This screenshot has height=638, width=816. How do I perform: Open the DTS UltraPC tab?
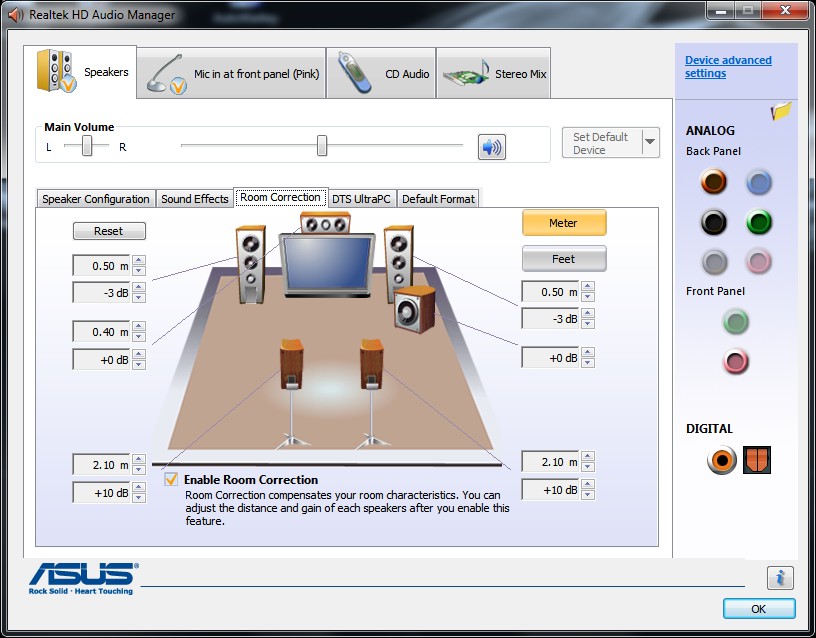[361, 199]
